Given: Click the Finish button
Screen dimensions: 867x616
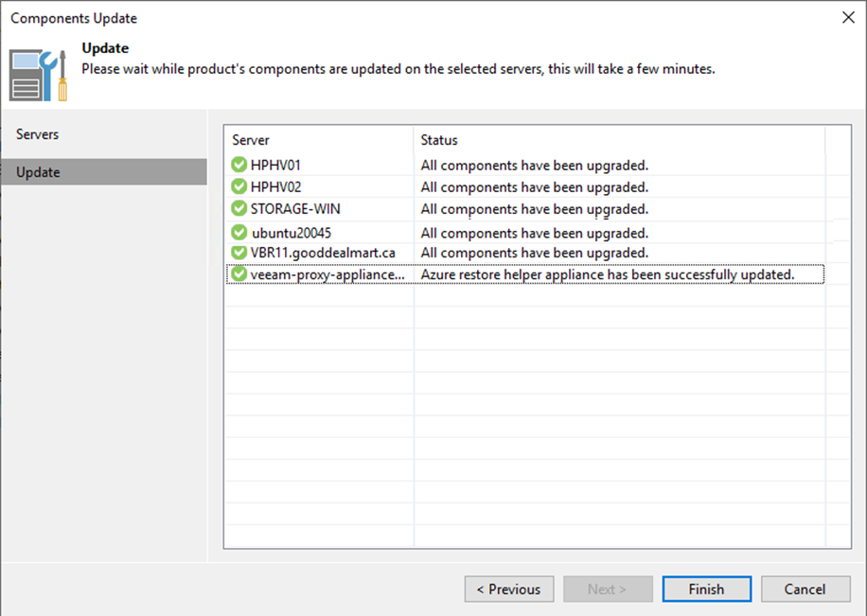Looking at the screenshot, I should (x=707, y=589).
